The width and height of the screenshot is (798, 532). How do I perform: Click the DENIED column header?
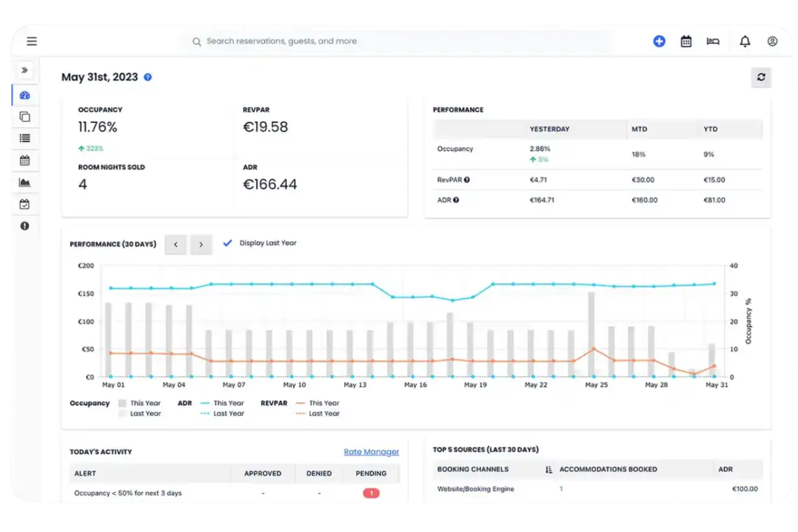(x=319, y=473)
